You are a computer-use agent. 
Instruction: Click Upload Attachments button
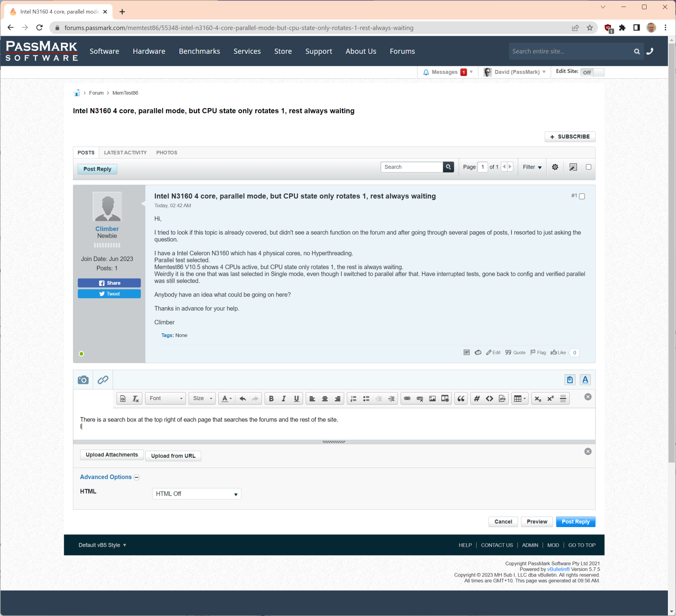coord(112,455)
